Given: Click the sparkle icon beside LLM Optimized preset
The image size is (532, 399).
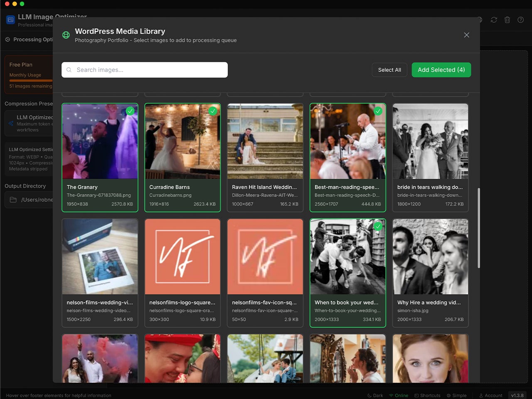Looking at the screenshot, I should (x=11, y=123).
